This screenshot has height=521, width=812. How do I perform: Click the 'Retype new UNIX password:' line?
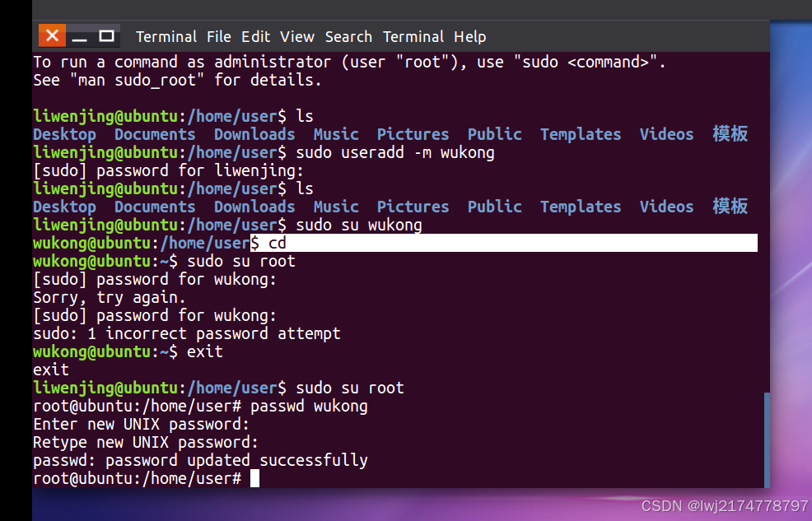pyautogui.click(x=146, y=442)
